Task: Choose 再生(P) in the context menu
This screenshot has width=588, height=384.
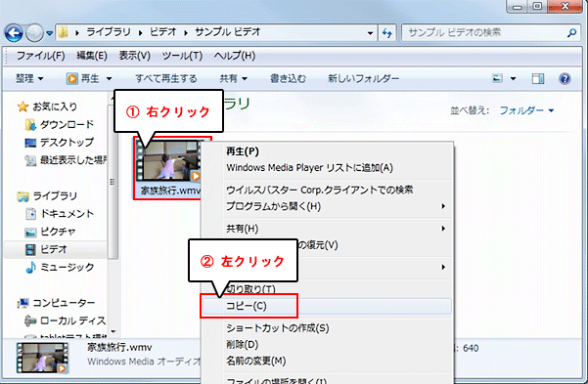Action: coord(243,151)
